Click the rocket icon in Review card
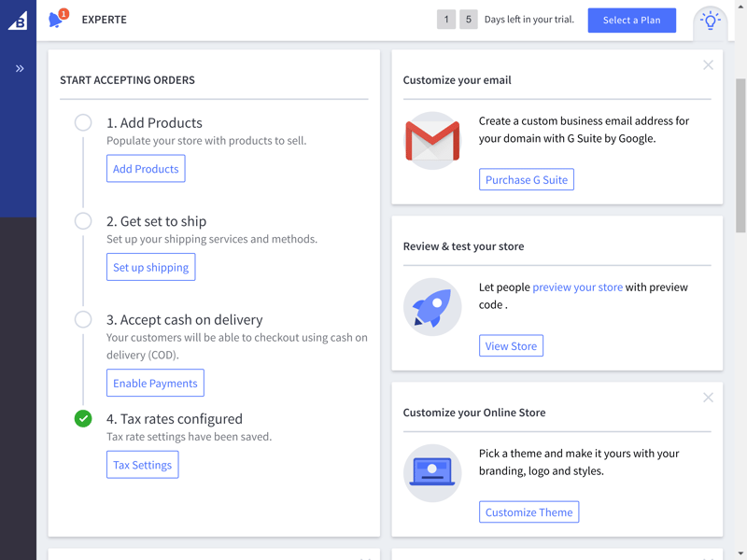747x560 pixels. pos(432,307)
